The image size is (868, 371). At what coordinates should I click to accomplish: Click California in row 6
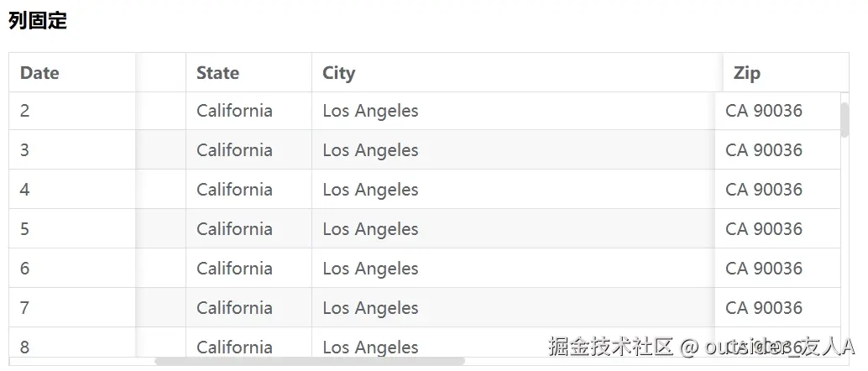point(234,269)
